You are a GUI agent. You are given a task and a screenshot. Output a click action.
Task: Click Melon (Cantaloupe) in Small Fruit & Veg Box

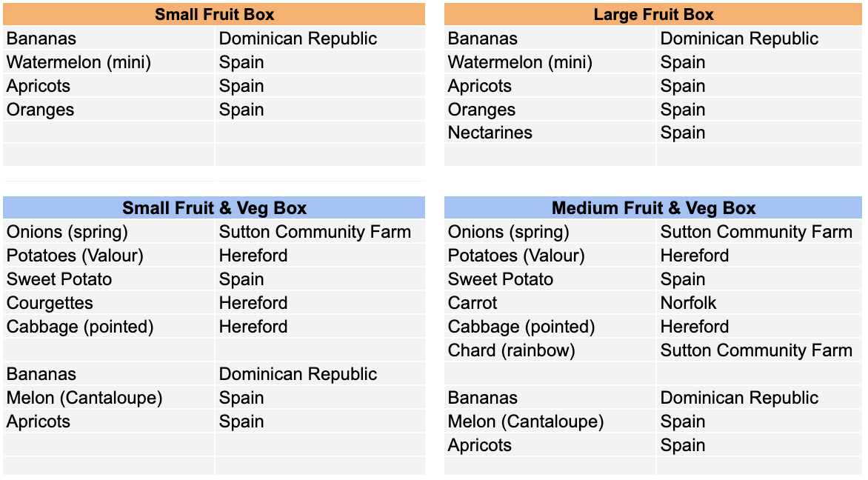[108, 398]
